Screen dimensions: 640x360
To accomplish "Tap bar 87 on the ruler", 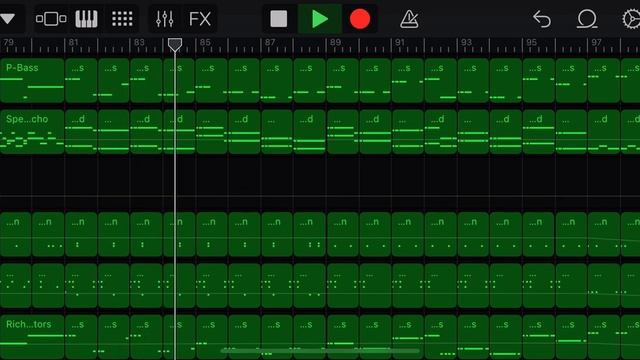I will click(270, 42).
